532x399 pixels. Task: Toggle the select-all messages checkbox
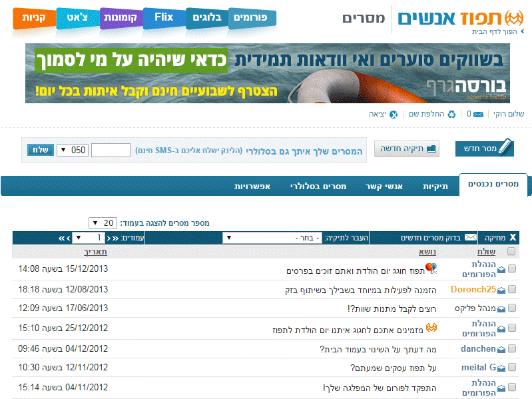point(511,251)
